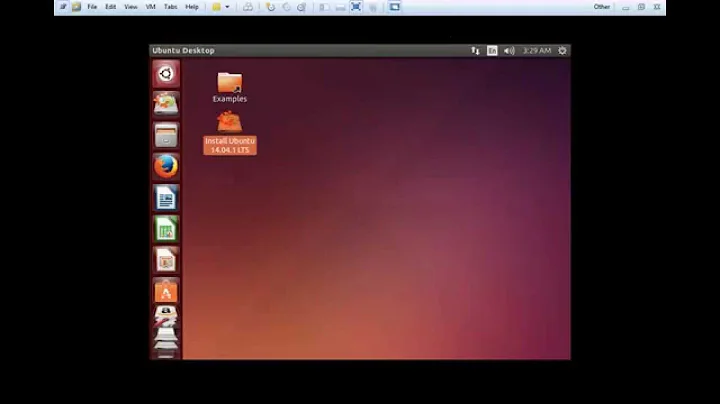
Task: Maximize the VMware window
Action: [641, 7]
